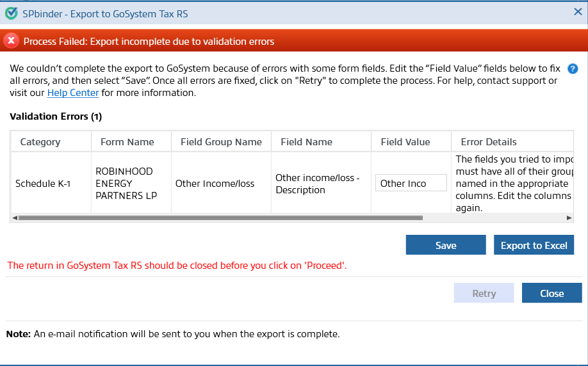Open the Help Center link
Image resolution: width=588 pixels, height=366 pixels.
tap(73, 93)
